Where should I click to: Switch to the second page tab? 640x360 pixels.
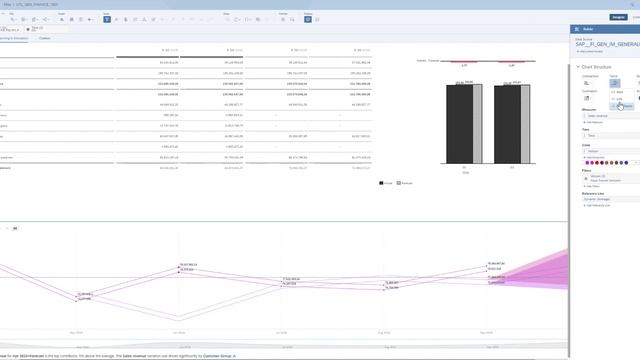[44, 38]
